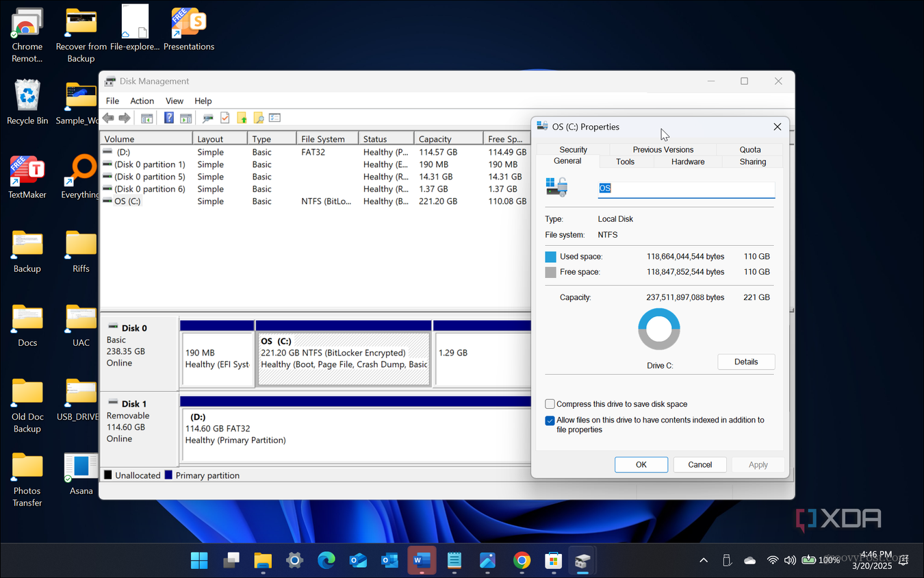Toggle the console tree with the Show/Hide icon

(146, 118)
